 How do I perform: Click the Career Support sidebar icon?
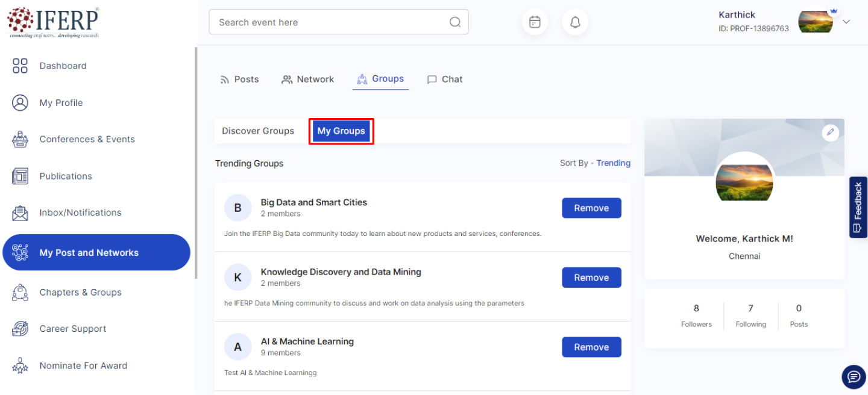click(20, 329)
